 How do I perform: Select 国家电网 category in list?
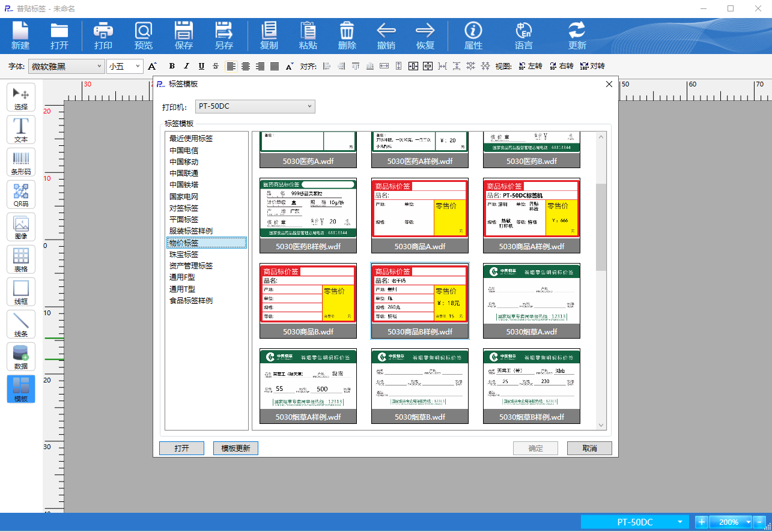click(184, 197)
